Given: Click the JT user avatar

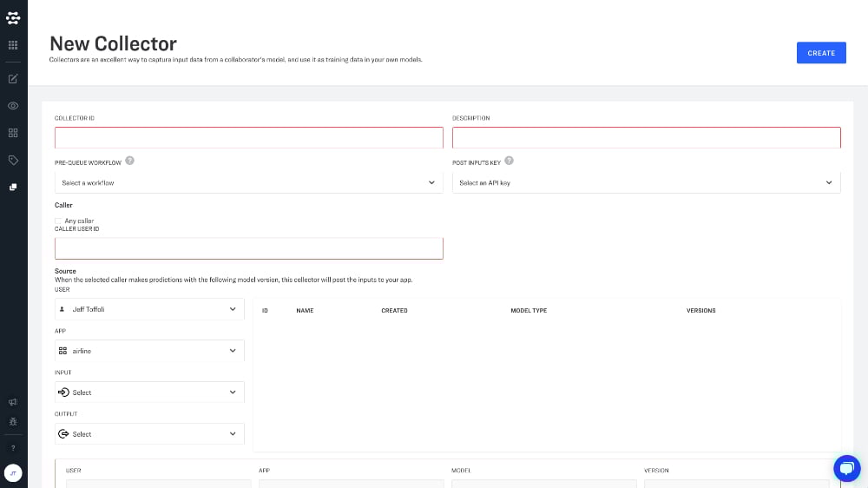Looking at the screenshot, I should (x=13, y=473).
